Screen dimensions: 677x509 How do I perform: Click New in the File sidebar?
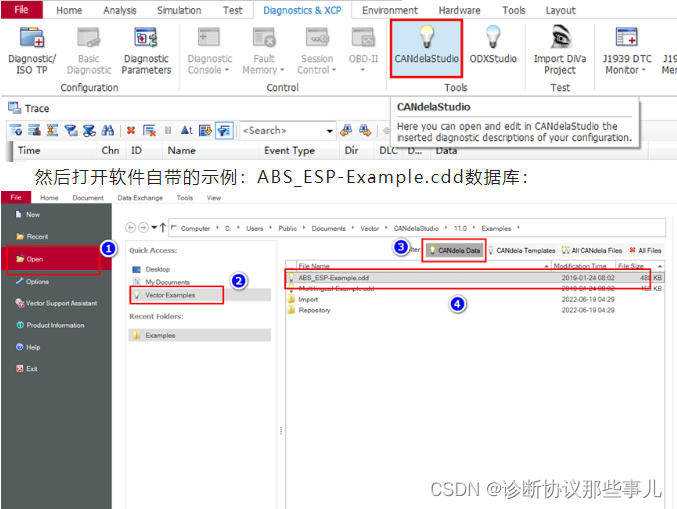[x=28, y=214]
